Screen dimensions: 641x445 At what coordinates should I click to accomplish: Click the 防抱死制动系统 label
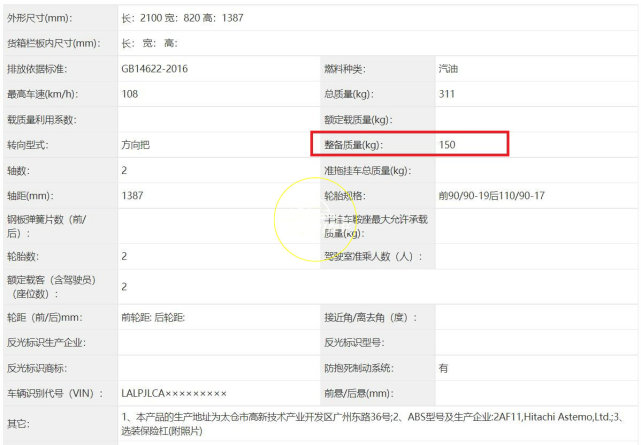(358, 367)
